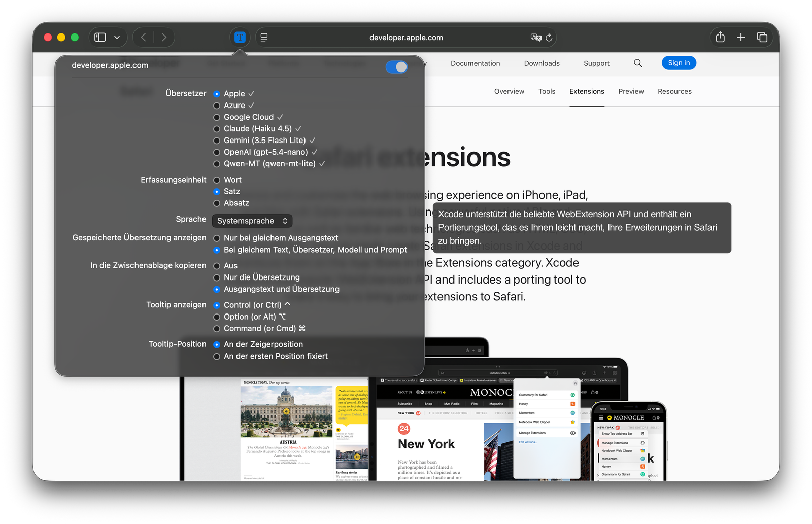Screen dimensions: 812x524
Task: Select An der ersten Position fixiert
Action: click(x=217, y=356)
